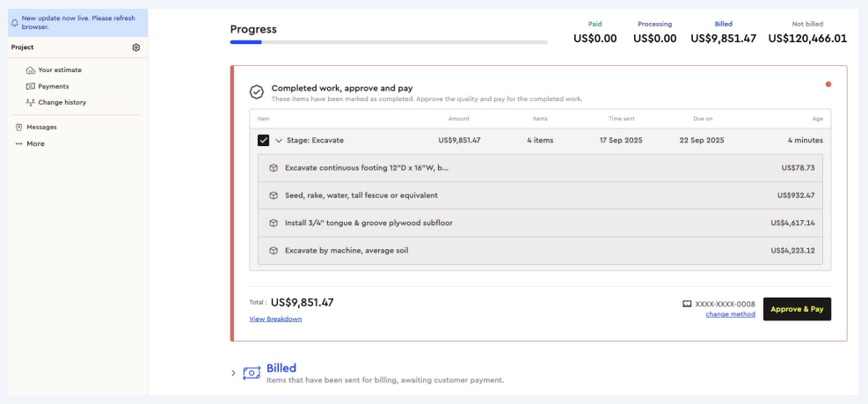Screen dimensions: 868x404
Task: Select Excavate by machine, average soil item
Action: click(346, 251)
